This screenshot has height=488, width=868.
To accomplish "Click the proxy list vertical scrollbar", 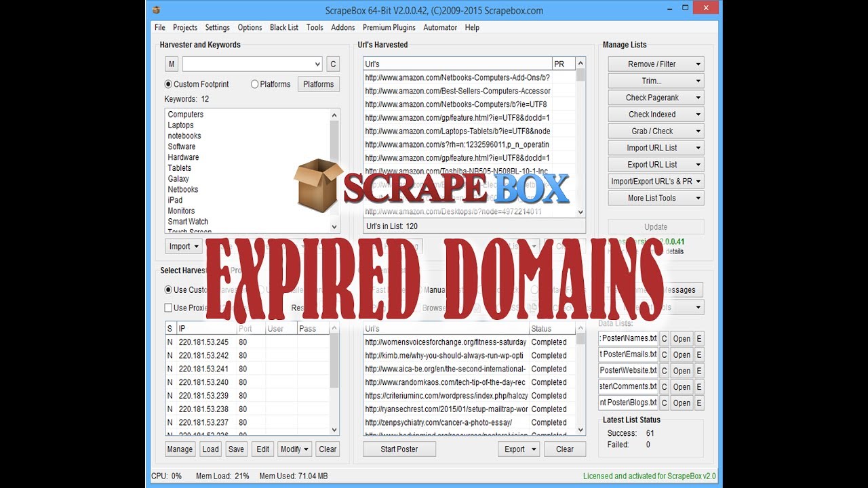I will pyautogui.click(x=334, y=379).
